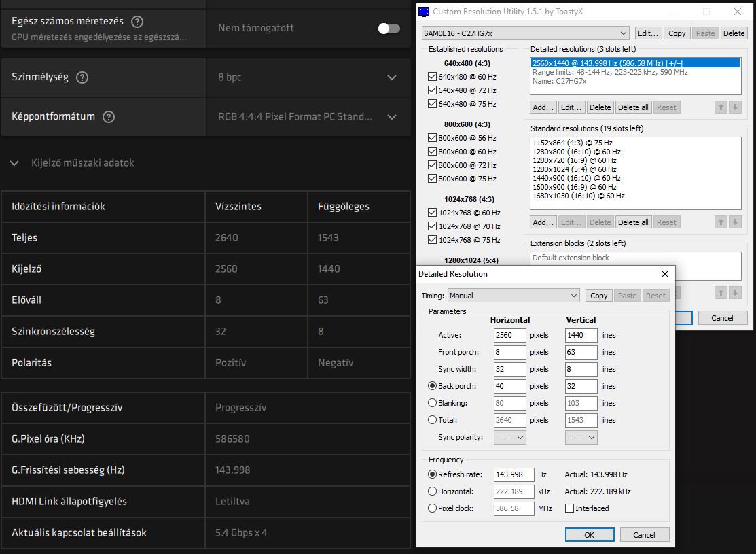756x554 pixels.
Task: Click Delete all under Detailed resolutions
Action: click(x=633, y=107)
